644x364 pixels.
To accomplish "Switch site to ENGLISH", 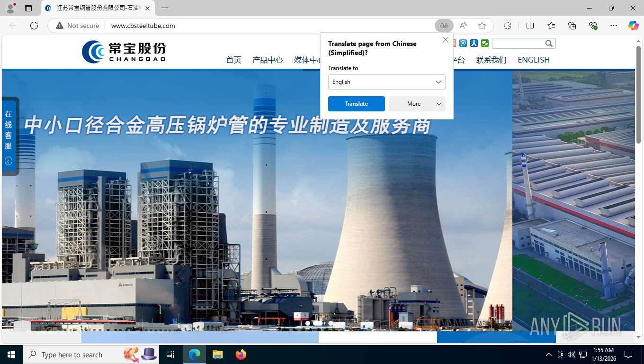I will pos(534,60).
